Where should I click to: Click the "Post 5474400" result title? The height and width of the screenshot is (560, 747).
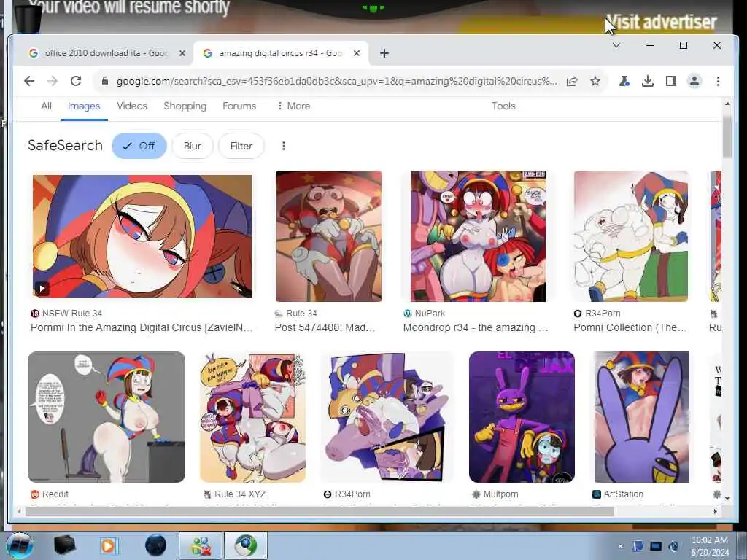point(325,327)
